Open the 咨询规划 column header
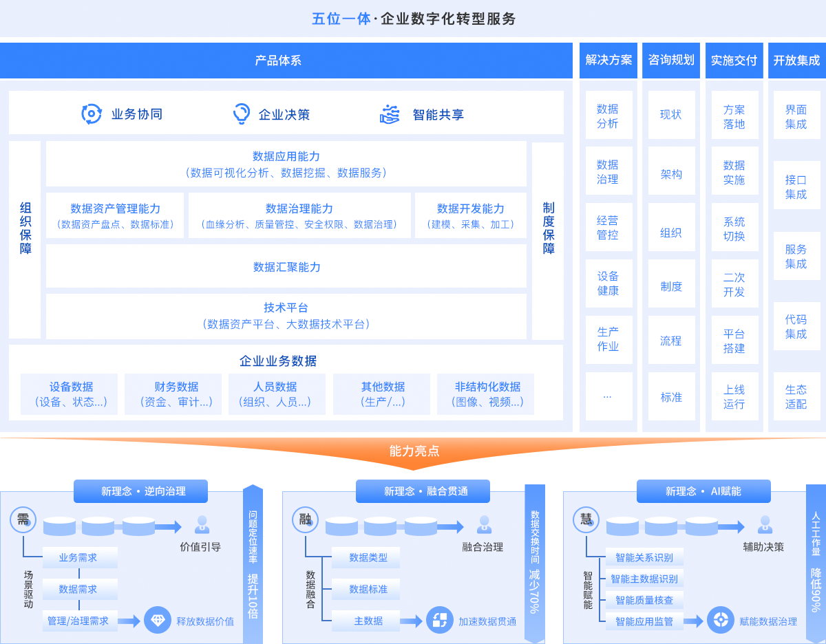826x644 pixels. click(x=670, y=61)
